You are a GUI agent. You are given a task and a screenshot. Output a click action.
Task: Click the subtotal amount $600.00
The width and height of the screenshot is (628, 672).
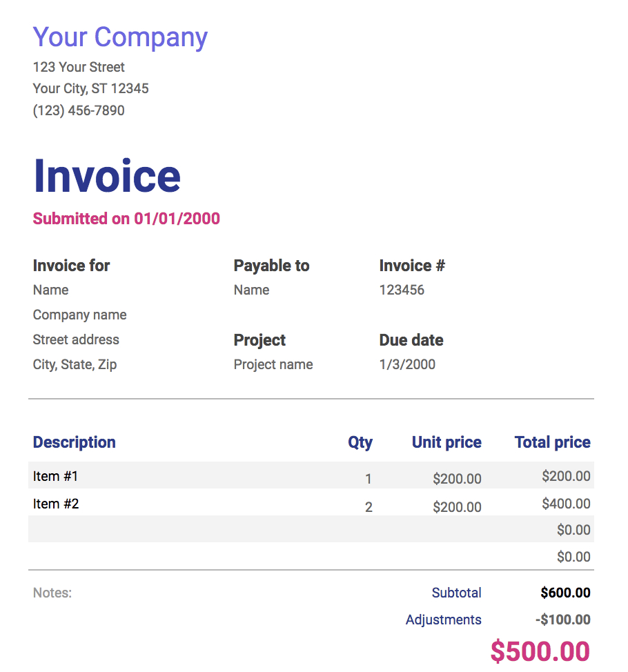pyautogui.click(x=565, y=593)
